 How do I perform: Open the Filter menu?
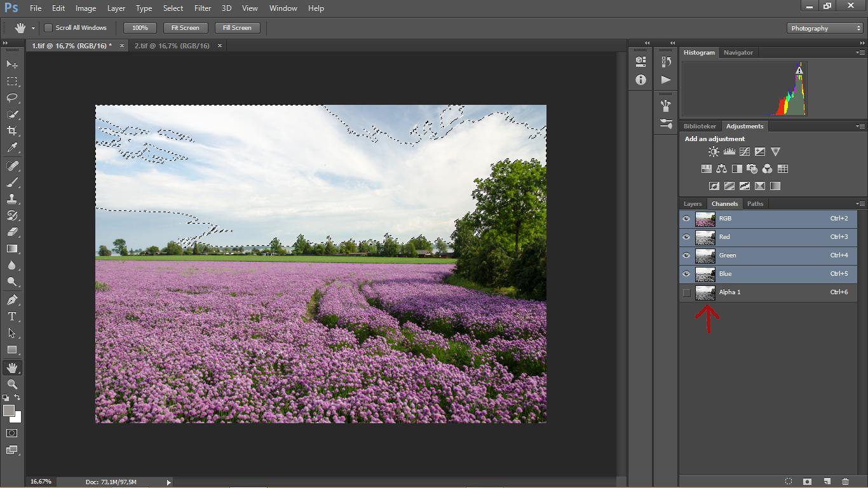[x=203, y=8]
